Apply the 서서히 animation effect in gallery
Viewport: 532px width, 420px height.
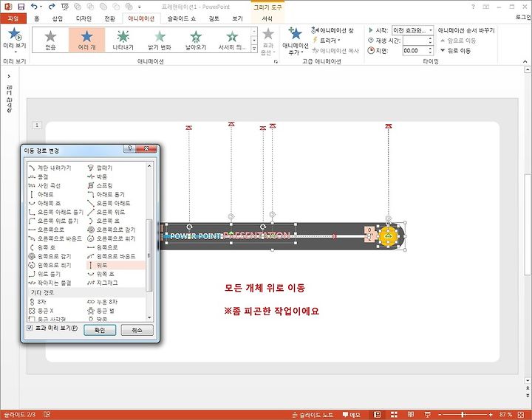coord(232,40)
